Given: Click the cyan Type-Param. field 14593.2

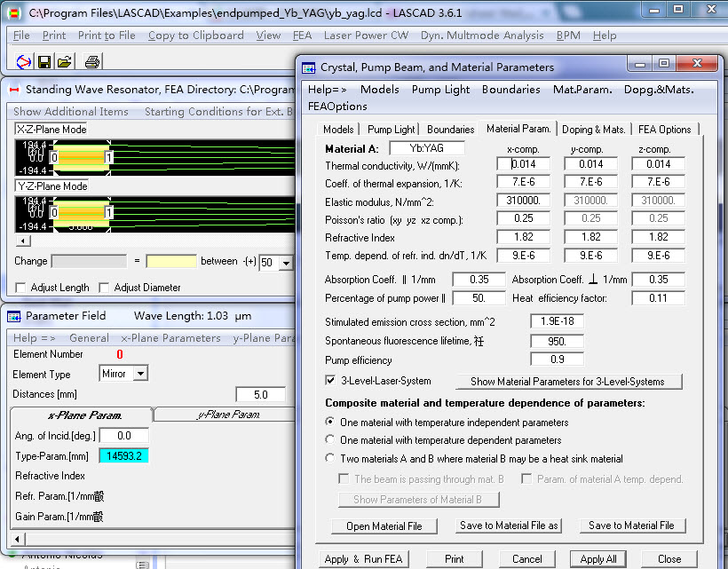Looking at the screenshot, I should coord(123,456).
